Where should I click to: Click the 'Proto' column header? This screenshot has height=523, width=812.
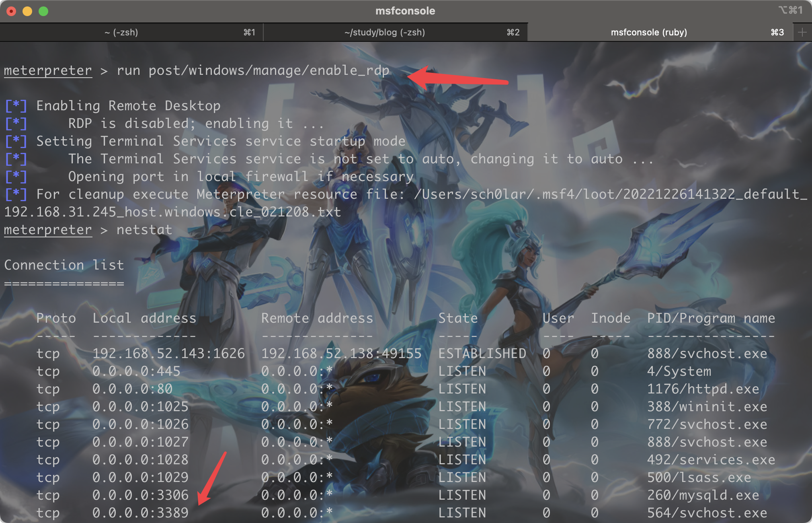56,318
